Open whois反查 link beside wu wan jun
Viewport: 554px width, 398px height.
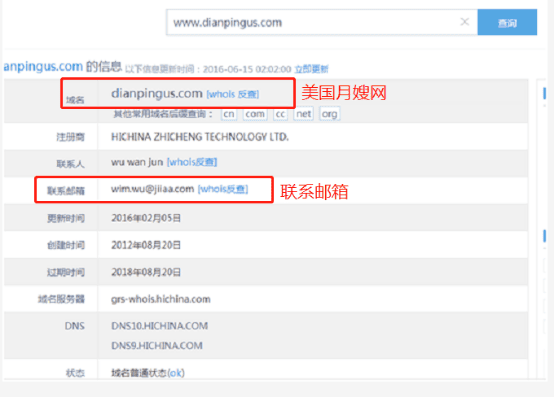pos(192,162)
